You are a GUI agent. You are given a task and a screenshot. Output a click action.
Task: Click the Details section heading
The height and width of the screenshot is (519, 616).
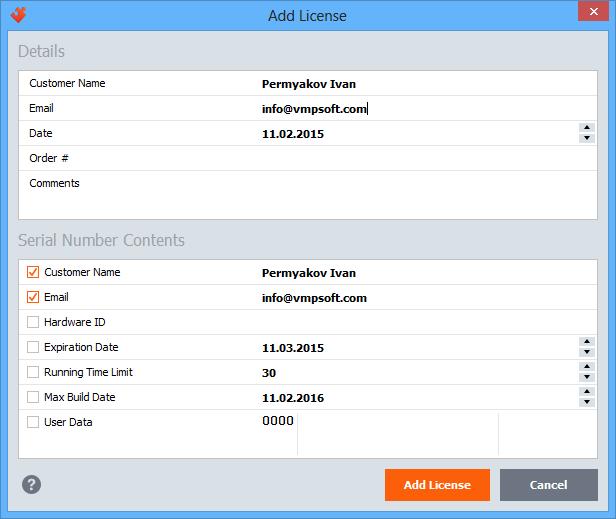[x=41, y=51]
